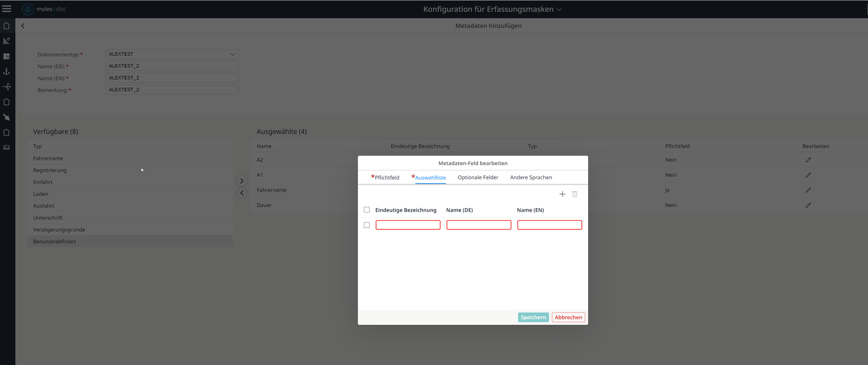The width and height of the screenshot is (868, 365).
Task: Open the hamburger main menu
Action: (7, 9)
